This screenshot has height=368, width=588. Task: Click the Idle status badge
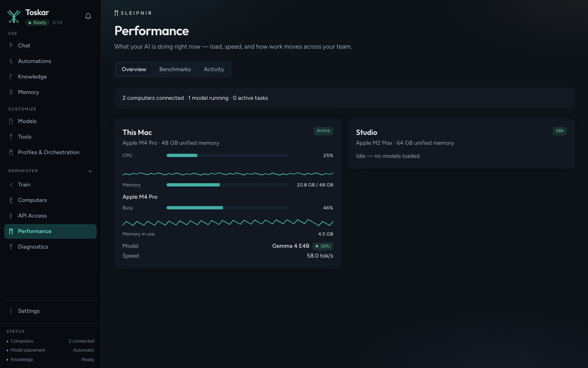coord(560,131)
